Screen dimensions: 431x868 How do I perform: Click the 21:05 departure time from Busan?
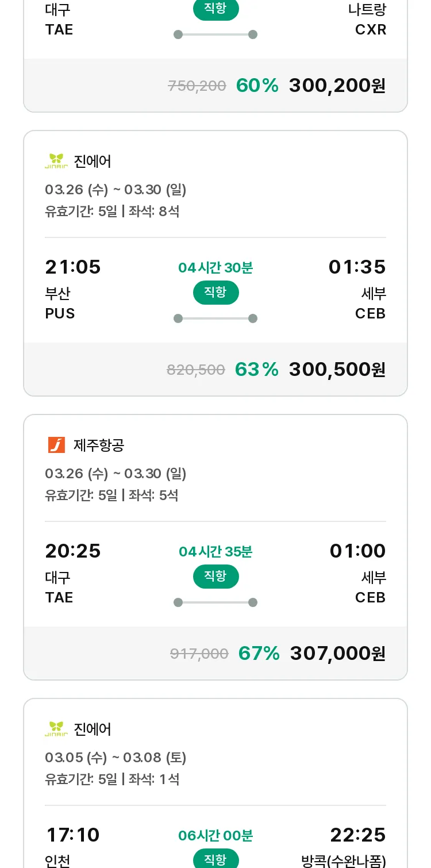pyautogui.click(x=73, y=267)
